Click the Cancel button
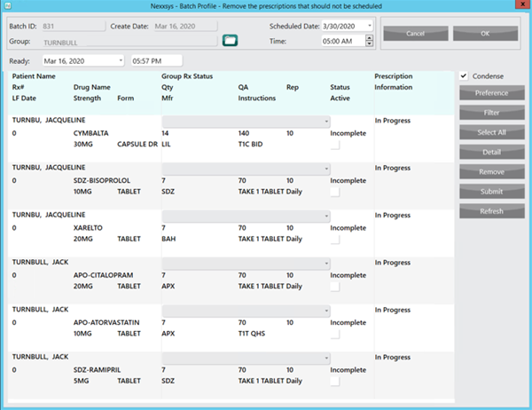This screenshot has height=410, width=532. pos(415,33)
